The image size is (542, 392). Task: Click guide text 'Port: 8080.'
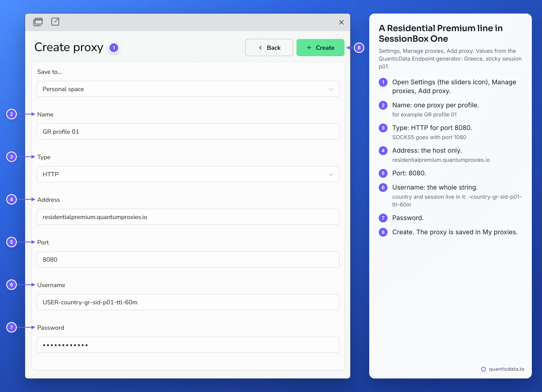[409, 173]
